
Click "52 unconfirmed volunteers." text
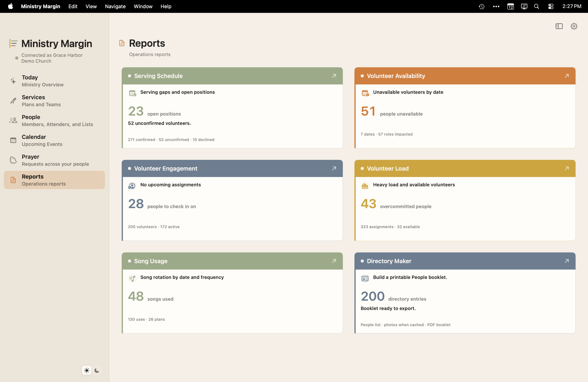tap(159, 123)
